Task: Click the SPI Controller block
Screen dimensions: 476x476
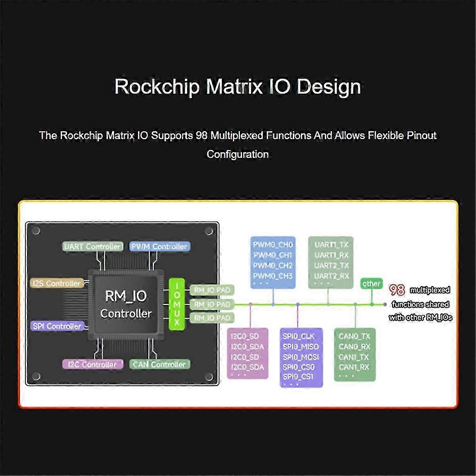Action: point(57,326)
